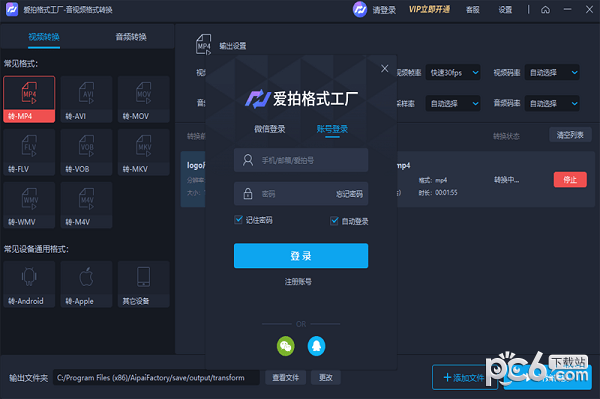Viewport: 600px width, 399px height.
Task: Open the audio sample rate 自动选择 dropdown
Action: click(453, 103)
